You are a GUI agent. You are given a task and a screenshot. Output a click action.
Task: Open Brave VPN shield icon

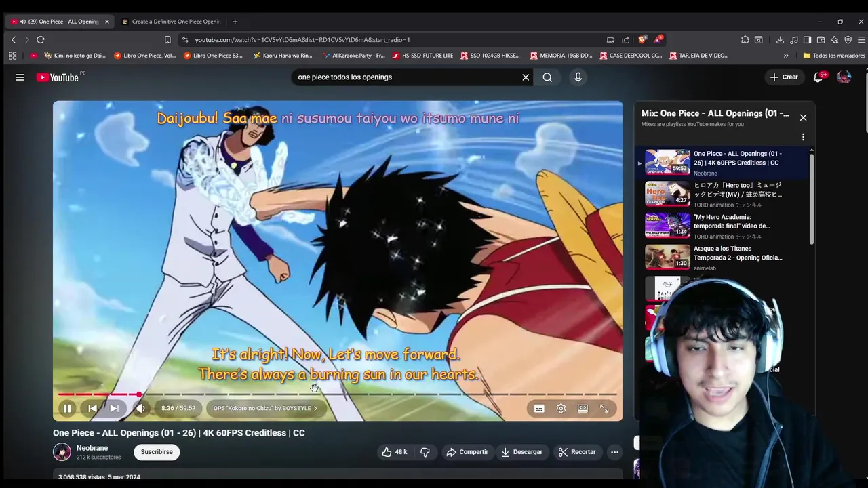point(848,40)
